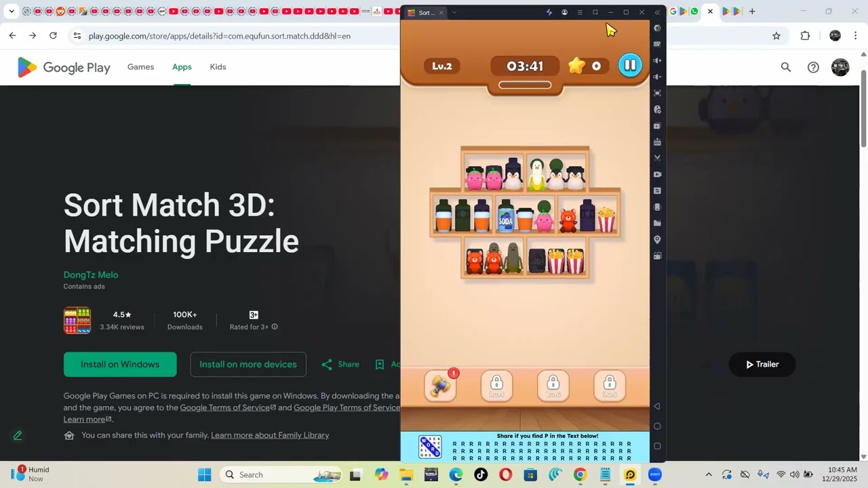The width and height of the screenshot is (868, 488).
Task: Play the app Trailer
Action: (x=762, y=364)
